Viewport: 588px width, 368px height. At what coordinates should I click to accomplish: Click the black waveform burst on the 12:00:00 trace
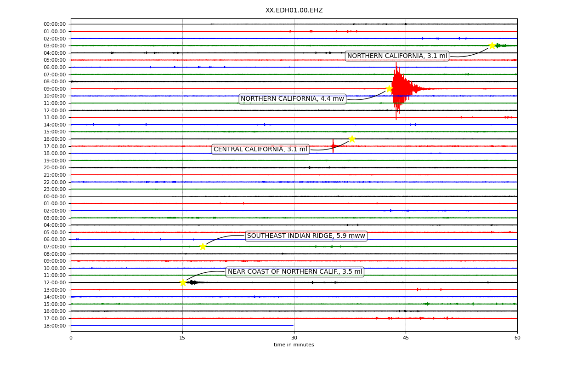click(193, 282)
